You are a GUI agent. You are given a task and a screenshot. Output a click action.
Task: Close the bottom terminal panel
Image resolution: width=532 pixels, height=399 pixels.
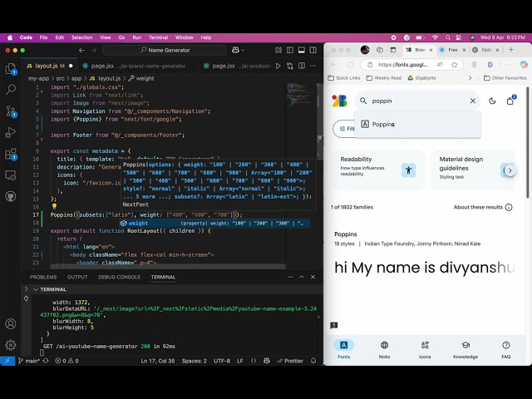click(x=313, y=277)
